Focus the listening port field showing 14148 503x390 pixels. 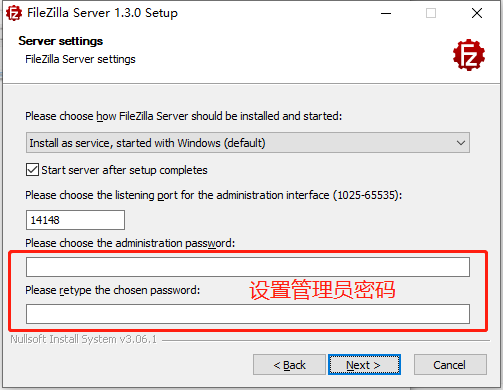[75, 220]
